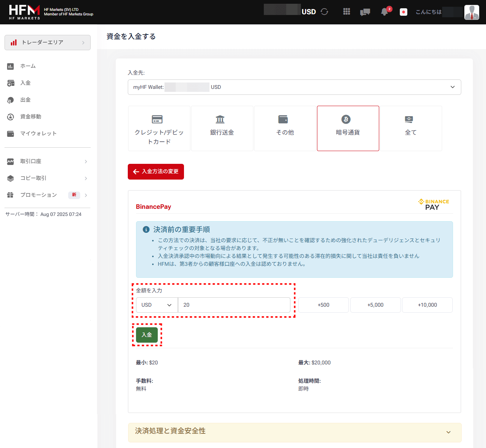This screenshot has height=448, width=486.
Task: Add +5,000 to the amount
Action: (x=375, y=305)
